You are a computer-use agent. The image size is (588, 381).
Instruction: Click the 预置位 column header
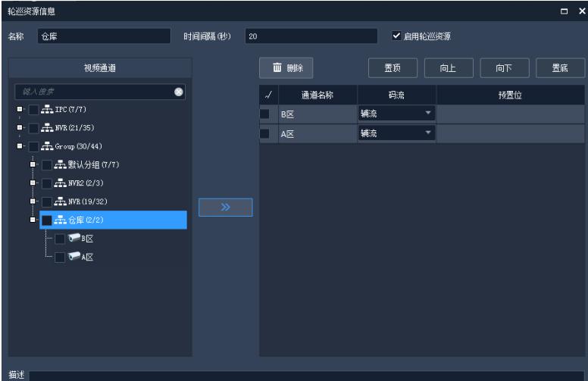[x=510, y=95]
